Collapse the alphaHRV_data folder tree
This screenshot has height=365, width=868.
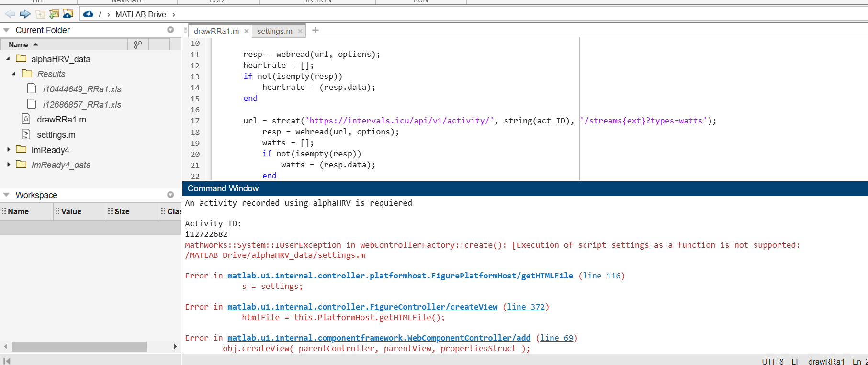8,59
